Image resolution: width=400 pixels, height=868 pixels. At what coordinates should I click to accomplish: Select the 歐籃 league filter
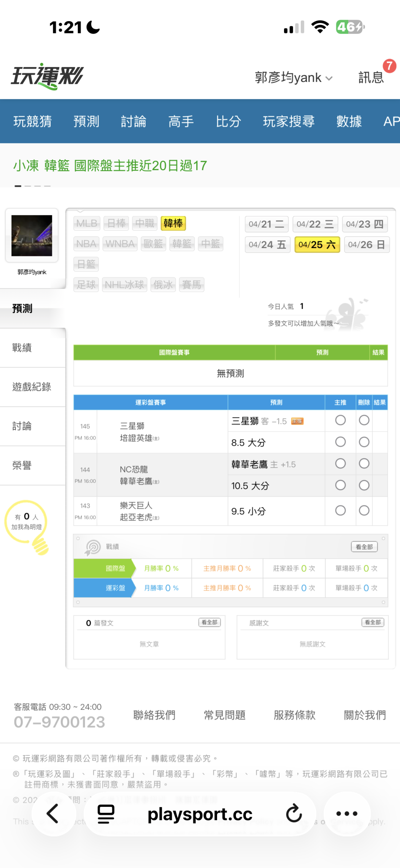coord(153,244)
